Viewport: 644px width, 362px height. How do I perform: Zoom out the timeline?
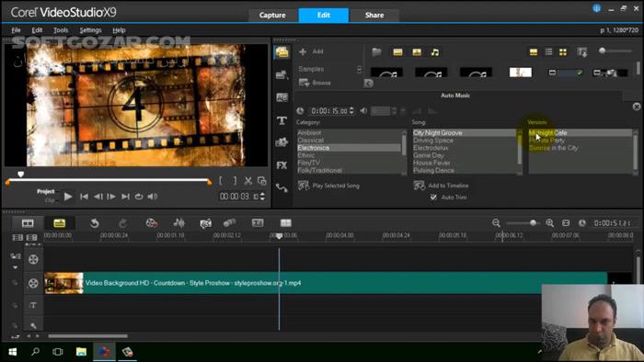[x=496, y=223]
